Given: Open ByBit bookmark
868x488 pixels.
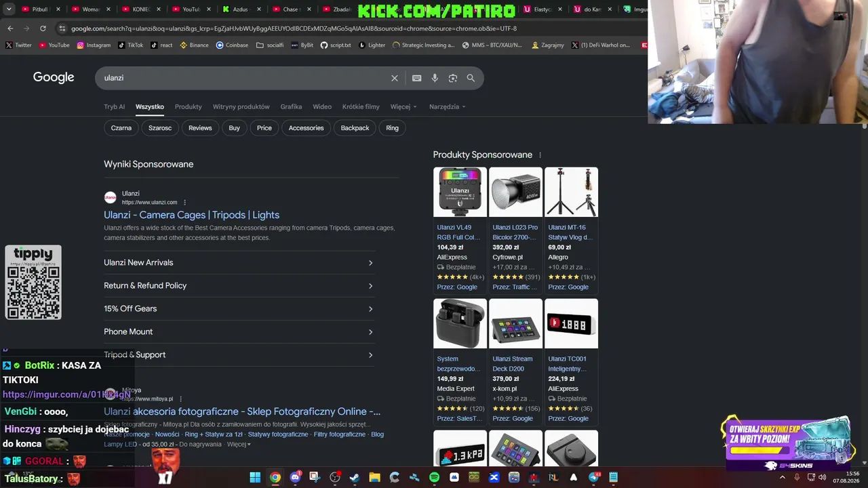Looking at the screenshot, I should (x=302, y=45).
